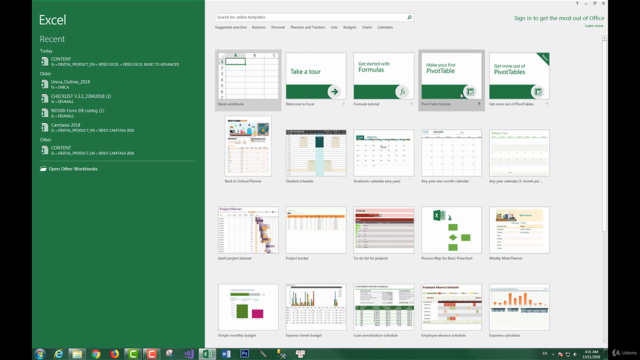Open the Take a tour template
The width and height of the screenshot is (640, 360).
(316, 76)
